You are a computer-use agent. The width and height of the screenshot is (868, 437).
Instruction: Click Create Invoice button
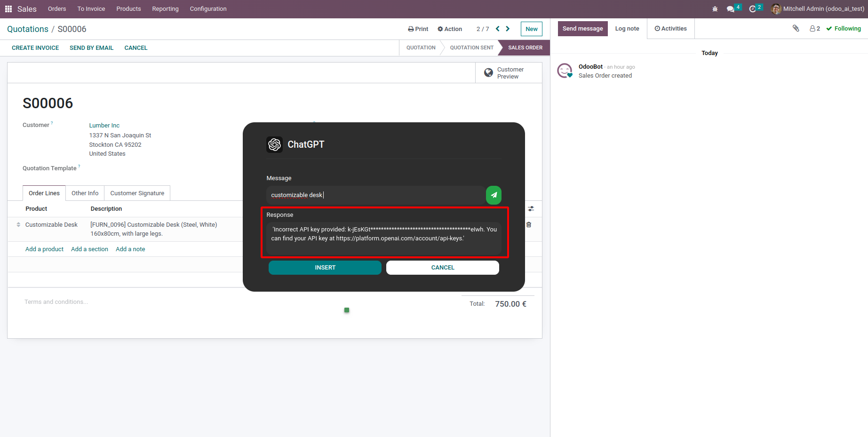pyautogui.click(x=35, y=48)
